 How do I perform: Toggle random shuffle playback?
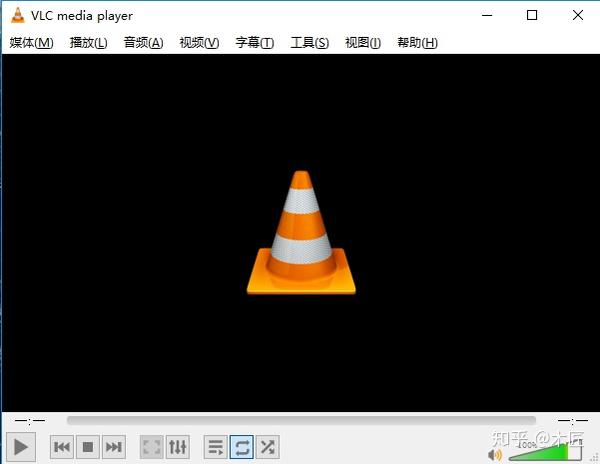[268, 447]
